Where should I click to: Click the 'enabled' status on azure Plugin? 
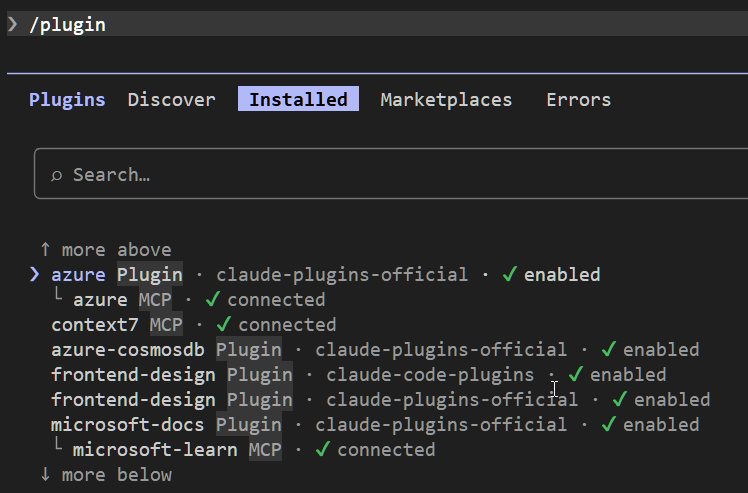[x=562, y=275]
